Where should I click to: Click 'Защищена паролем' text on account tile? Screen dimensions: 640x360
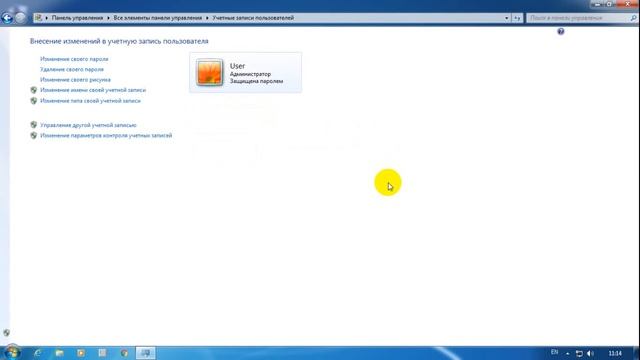click(256, 81)
